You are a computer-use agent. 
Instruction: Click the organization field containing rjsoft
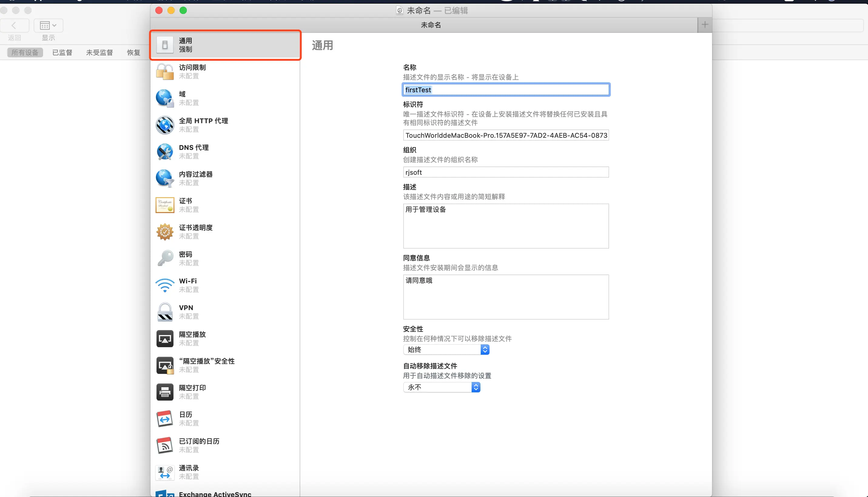click(x=506, y=172)
